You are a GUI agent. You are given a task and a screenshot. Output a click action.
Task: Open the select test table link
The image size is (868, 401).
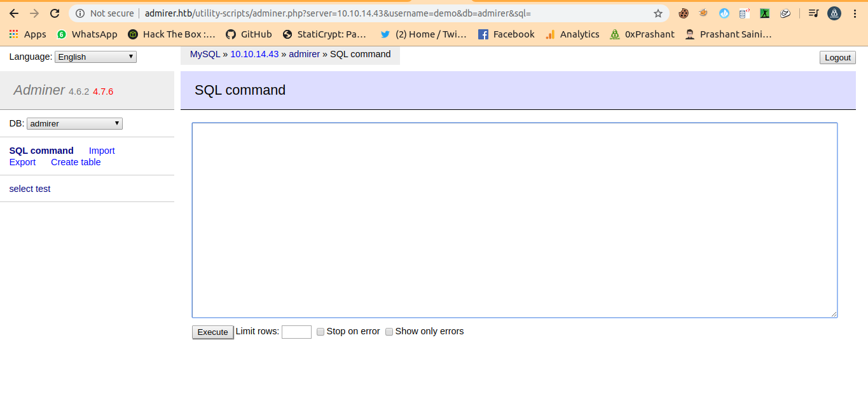tap(30, 189)
